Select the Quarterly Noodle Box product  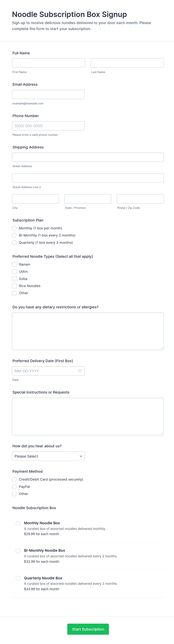[x=18, y=578]
